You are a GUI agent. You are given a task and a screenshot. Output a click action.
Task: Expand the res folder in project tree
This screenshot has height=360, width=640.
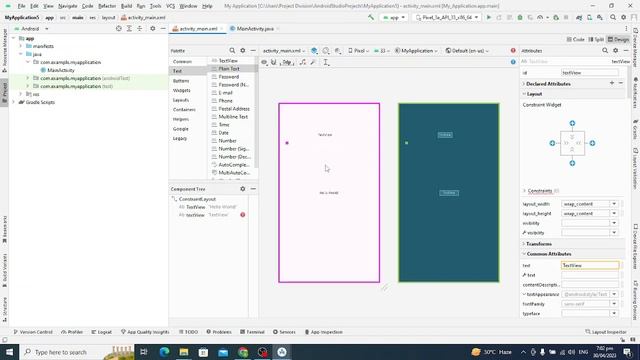[x=21, y=94]
